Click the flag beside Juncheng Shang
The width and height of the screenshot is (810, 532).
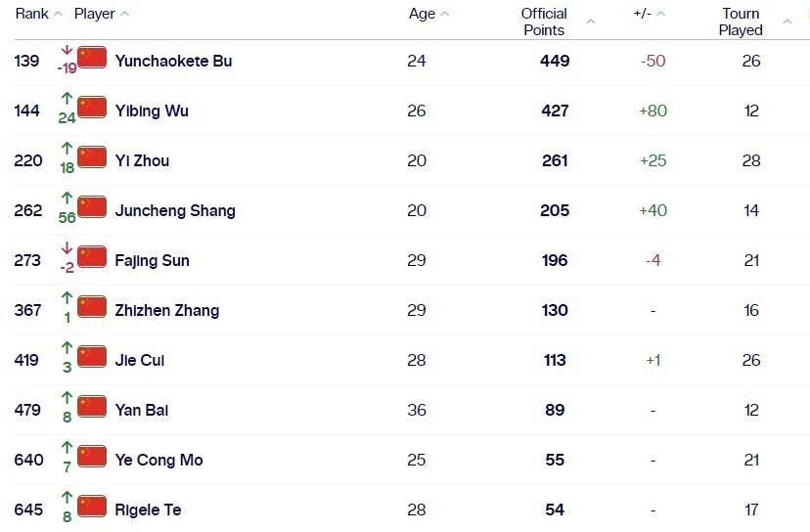click(x=92, y=207)
